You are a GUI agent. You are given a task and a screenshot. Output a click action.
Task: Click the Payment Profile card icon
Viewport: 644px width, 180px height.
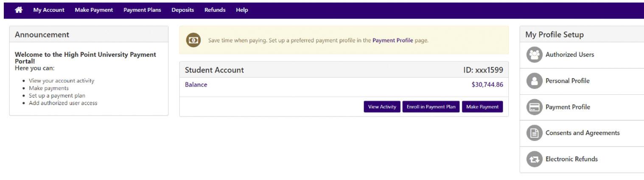pyautogui.click(x=535, y=108)
